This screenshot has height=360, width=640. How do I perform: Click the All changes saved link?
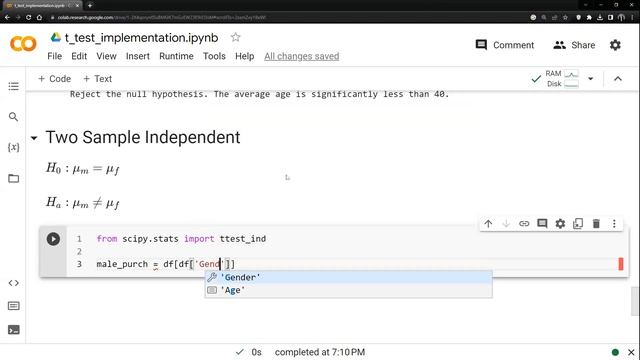coord(302,56)
